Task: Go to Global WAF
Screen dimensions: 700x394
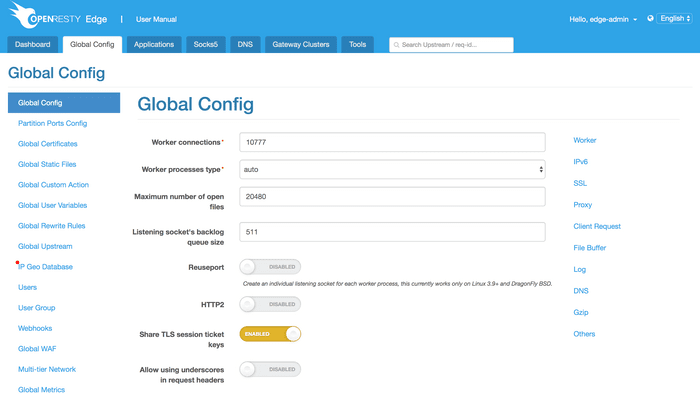Action: tap(37, 349)
